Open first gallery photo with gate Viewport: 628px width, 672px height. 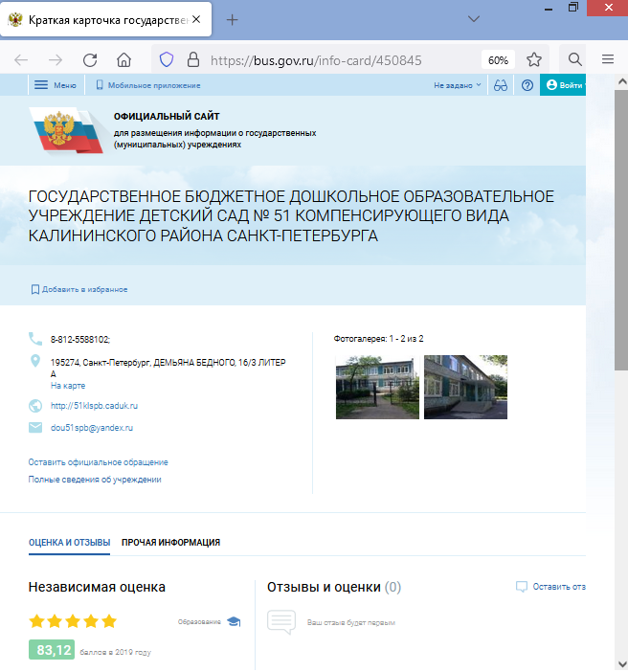[x=377, y=387]
